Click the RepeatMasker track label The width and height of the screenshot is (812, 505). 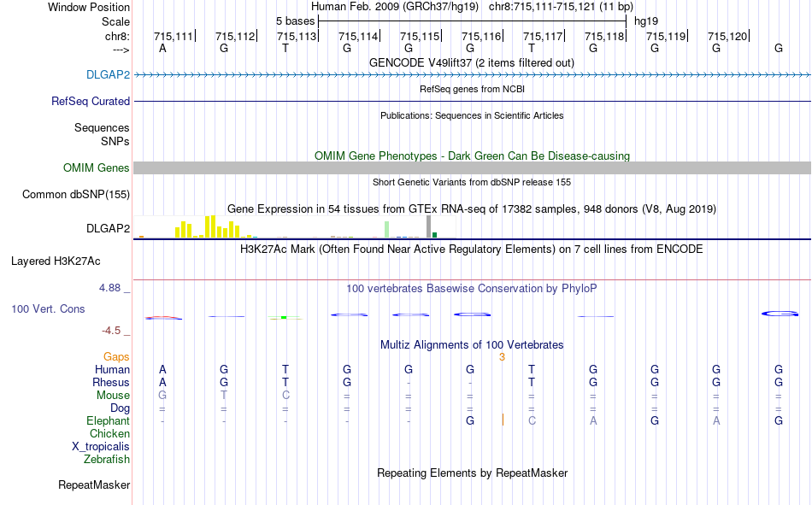pyautogui.click(x=94, y=484)
